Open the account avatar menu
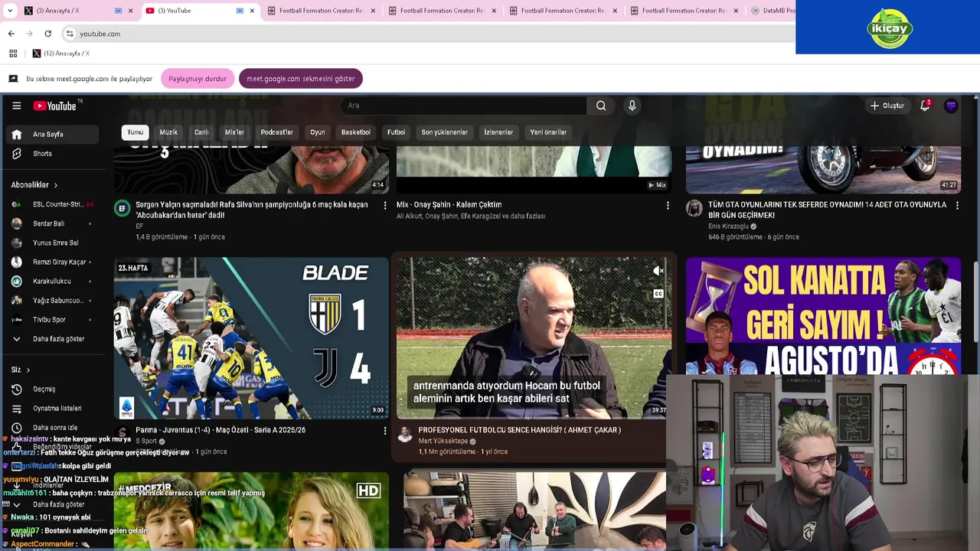 pyautogui.click(x=951, y=106)
